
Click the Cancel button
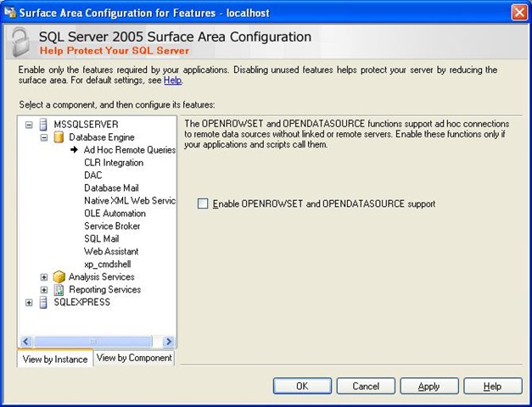pyautogui.click(x=366, y=386)
